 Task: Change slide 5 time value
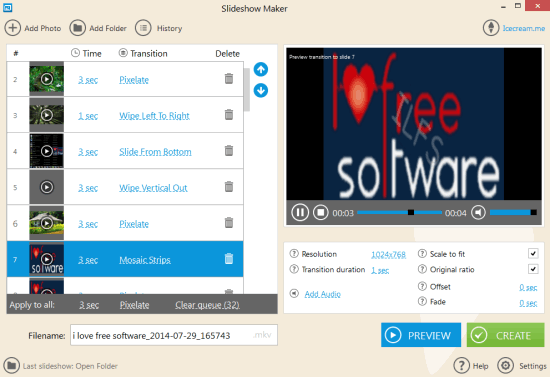[x=88, y=188]
